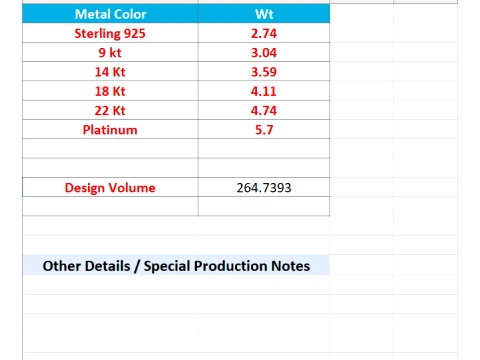Click the '22 Kt' cell
The width and height of the screenshot is (480, 360).
coord(110,110)
